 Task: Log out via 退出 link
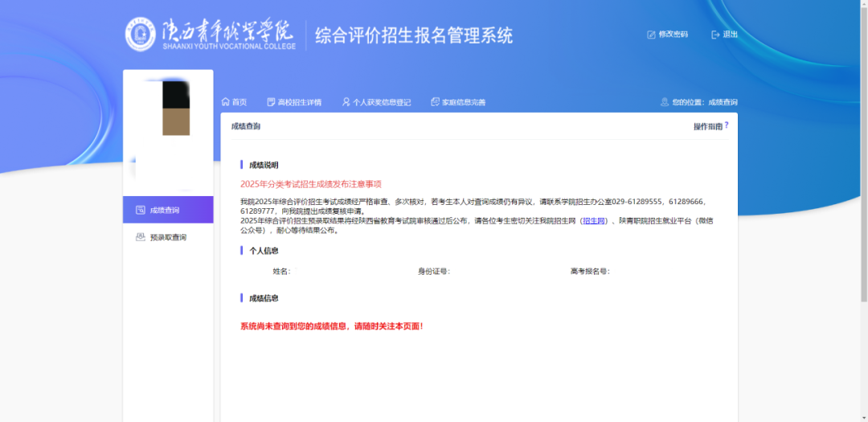[x=730, y=35]
